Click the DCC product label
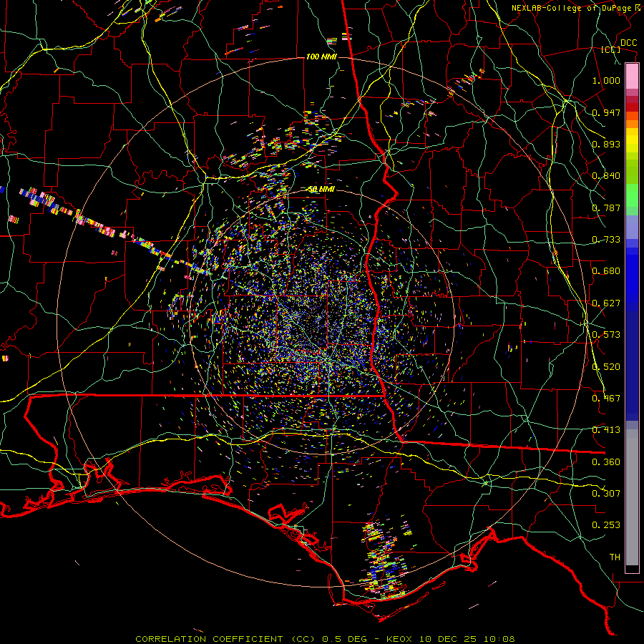 (x=628, y=43)
